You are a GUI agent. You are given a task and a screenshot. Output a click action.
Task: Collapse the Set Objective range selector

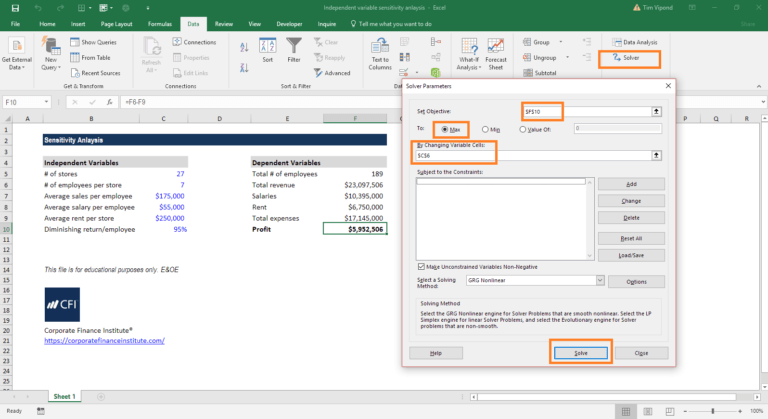[x=656, y=112]
